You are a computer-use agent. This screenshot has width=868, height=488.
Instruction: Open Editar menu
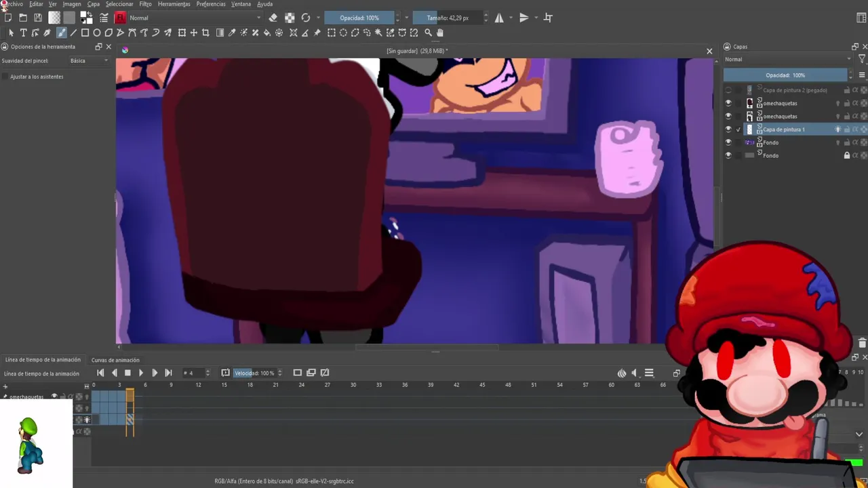36,4
